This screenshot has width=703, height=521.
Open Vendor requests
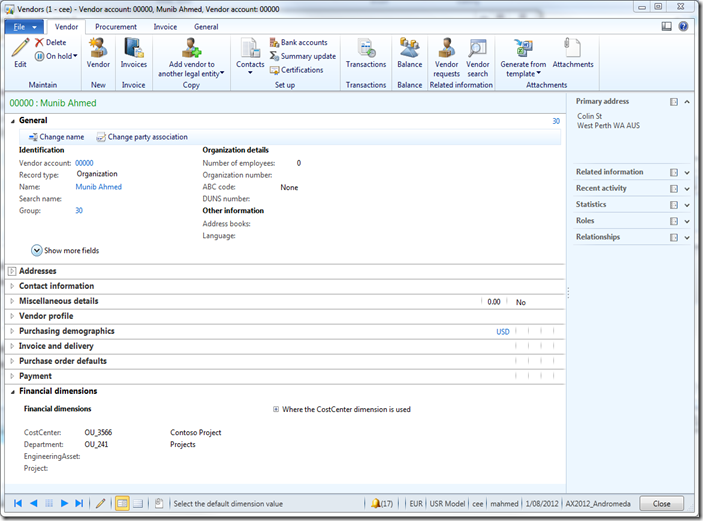click(x=447, y=58)
